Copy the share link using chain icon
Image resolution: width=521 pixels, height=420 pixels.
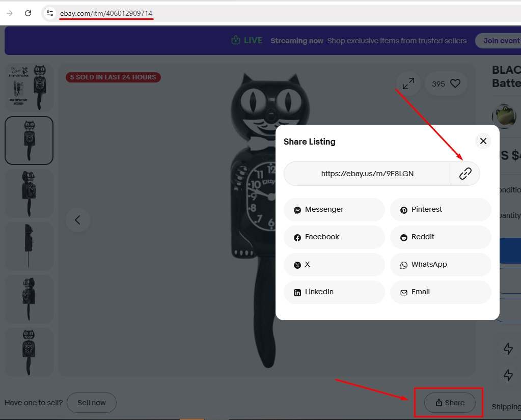coord(465,174)
